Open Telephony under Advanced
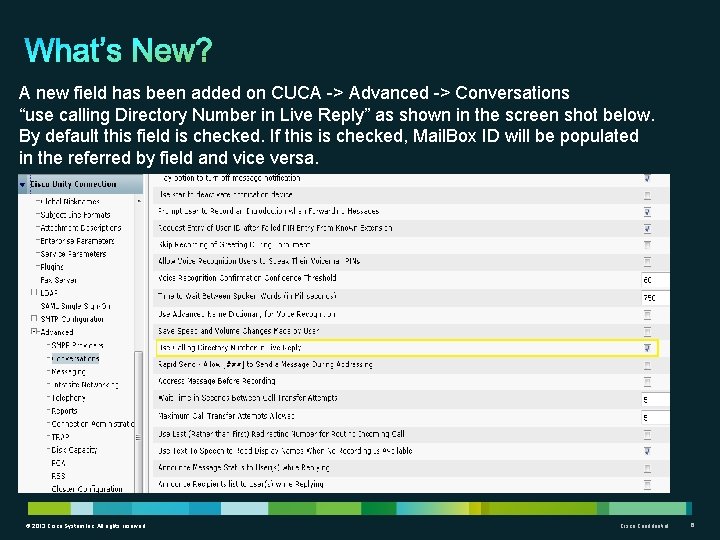 (68, 398)
